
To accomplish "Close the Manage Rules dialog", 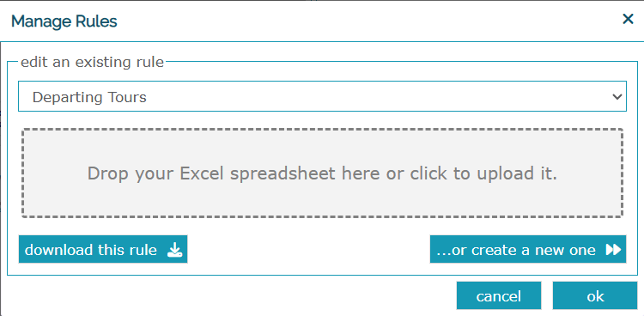I will pyautogui.click(x=628, y=19).
